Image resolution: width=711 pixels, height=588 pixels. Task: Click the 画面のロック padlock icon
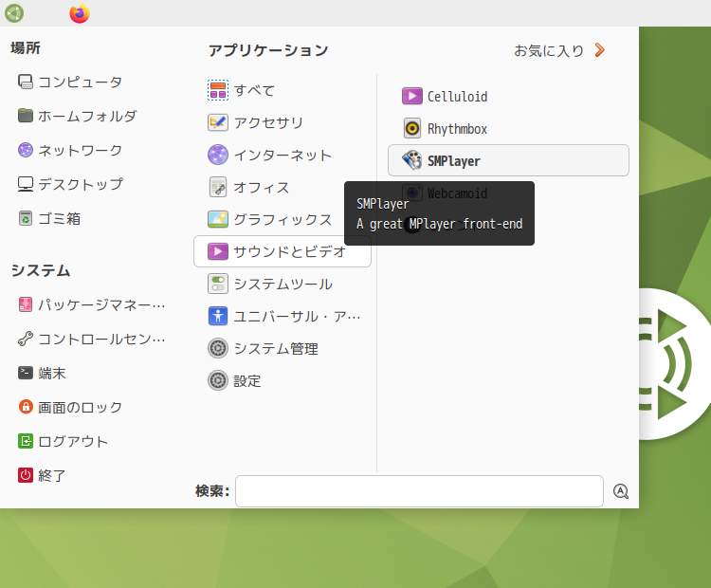click(x=26, y=407)
